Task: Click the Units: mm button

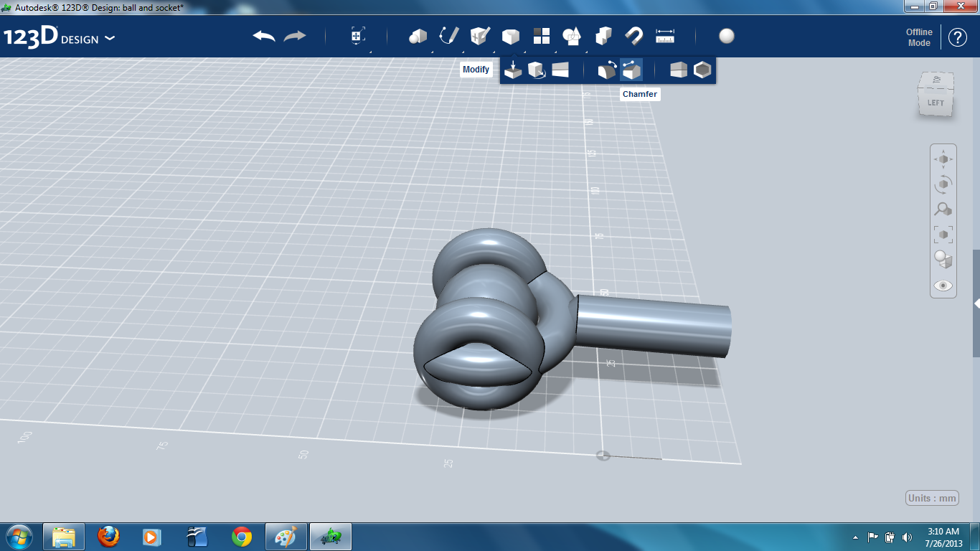Action: (x=930, y=497)
